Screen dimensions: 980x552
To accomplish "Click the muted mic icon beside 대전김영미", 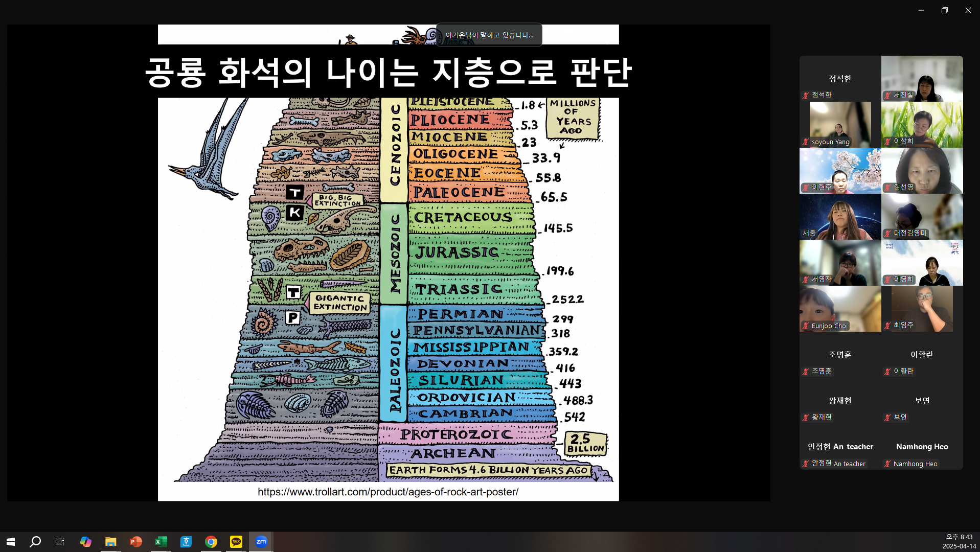I will pos(887,233).
